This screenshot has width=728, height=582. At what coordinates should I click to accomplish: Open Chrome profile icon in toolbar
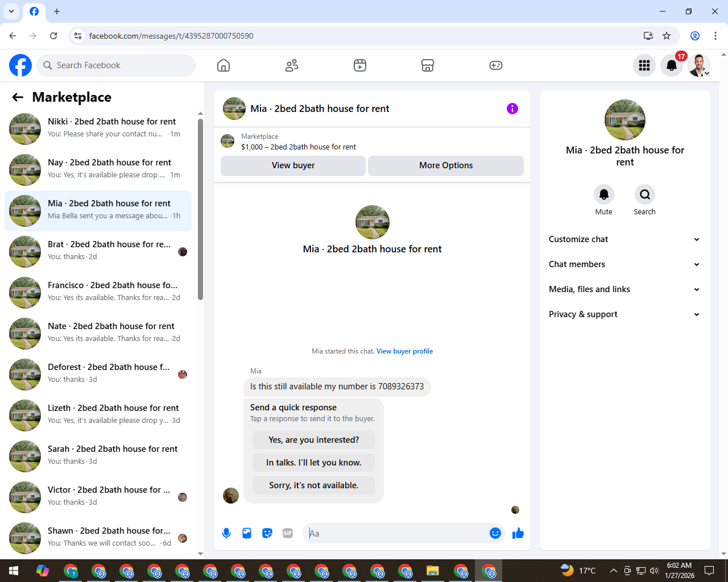pos(695,36)
